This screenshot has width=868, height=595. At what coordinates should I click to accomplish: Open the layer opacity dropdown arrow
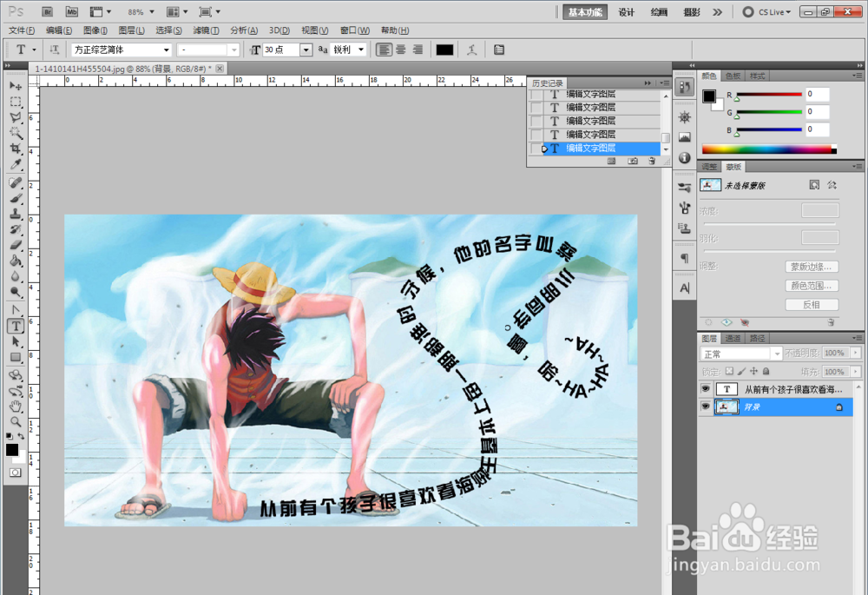coord(857,353)
